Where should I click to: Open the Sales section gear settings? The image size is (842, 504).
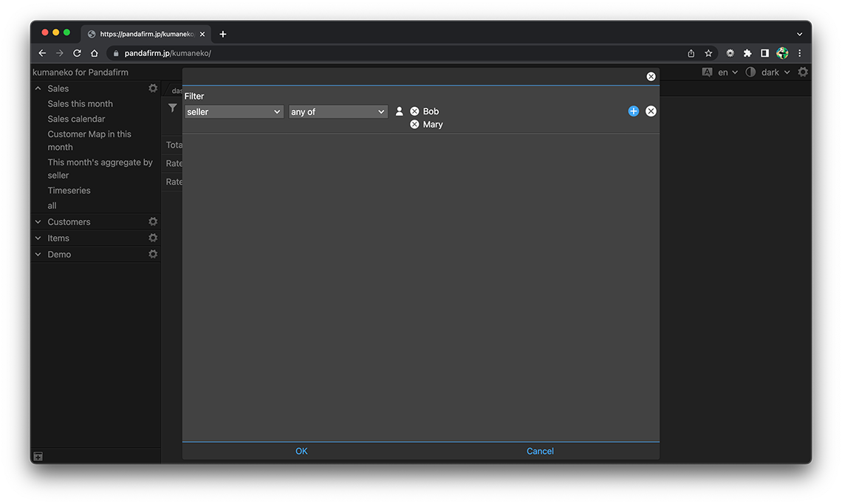pyautogui.click(x=153, y=89)
